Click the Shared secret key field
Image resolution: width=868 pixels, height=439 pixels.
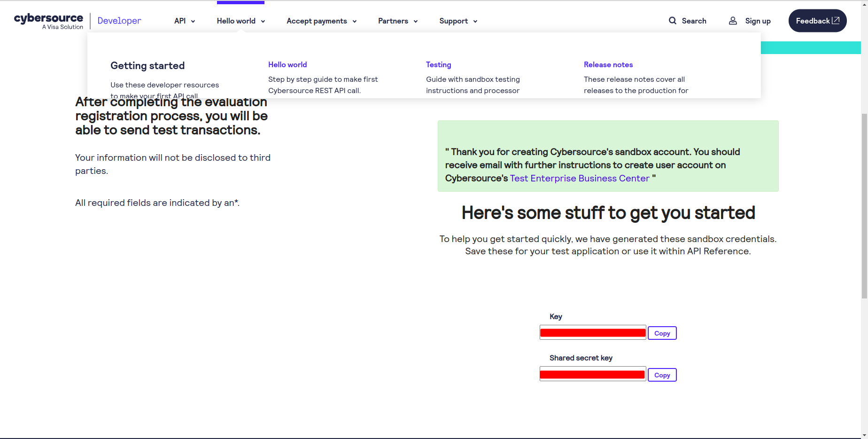tap(593, 374)
